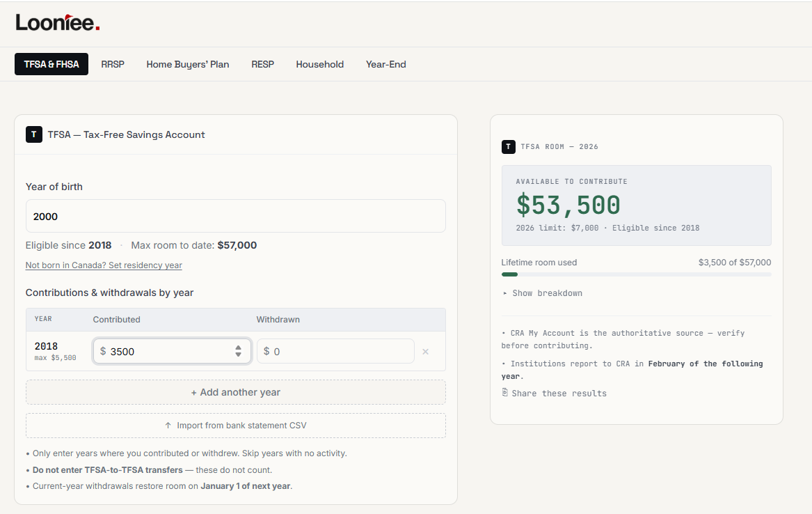Viewport: 812px width, 514px height.
Task: Click the YEAR column header
Action: click(x=43, y=319)
